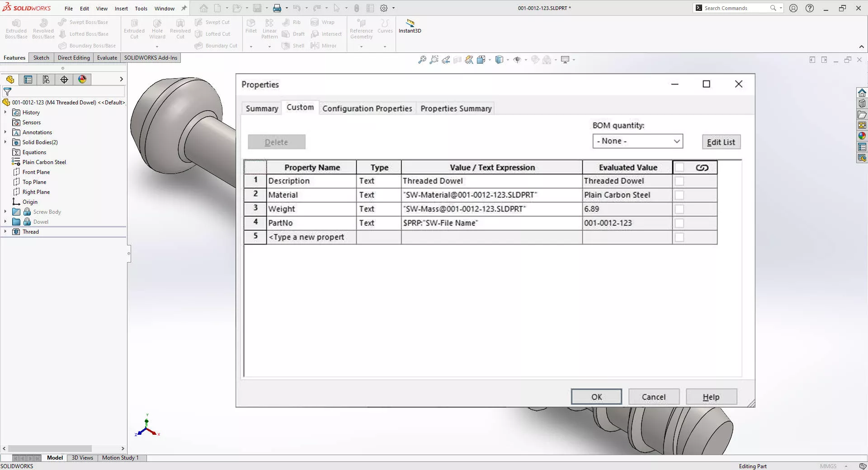
Task: Switch to the Configuration Properties tab
Action: click(x=367, y=108)
